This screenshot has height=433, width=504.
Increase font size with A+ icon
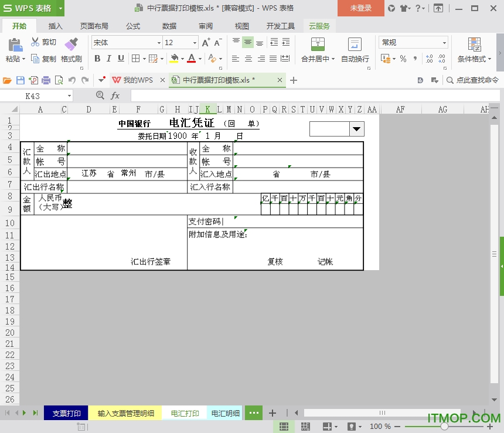pos(206,42)
